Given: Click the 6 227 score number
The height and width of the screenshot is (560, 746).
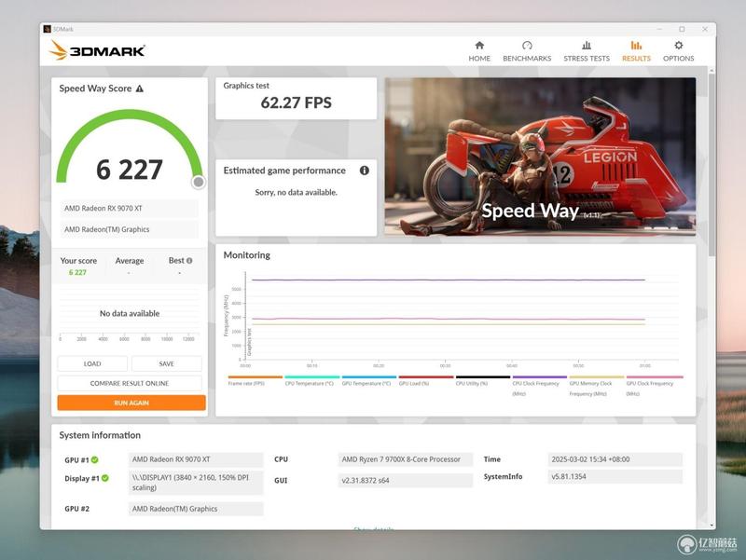Looking at the screenshot, I should click(x=130, y=170).
